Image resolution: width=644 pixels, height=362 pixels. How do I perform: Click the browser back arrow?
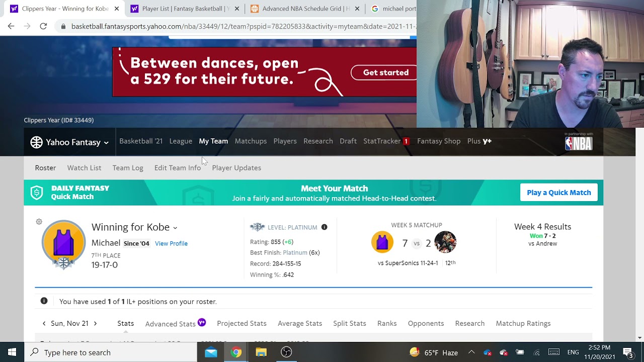(11, 26)
